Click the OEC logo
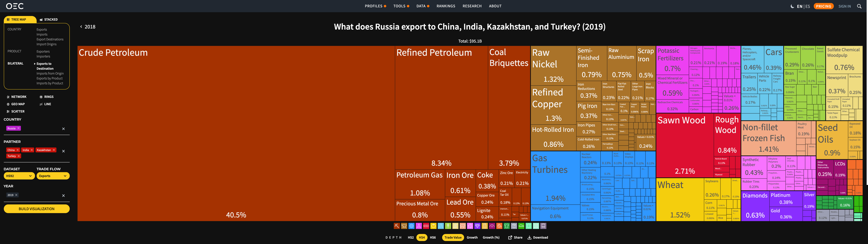Image resolution: width=868 pixels, height=244 pixels. tap(15, 6)
